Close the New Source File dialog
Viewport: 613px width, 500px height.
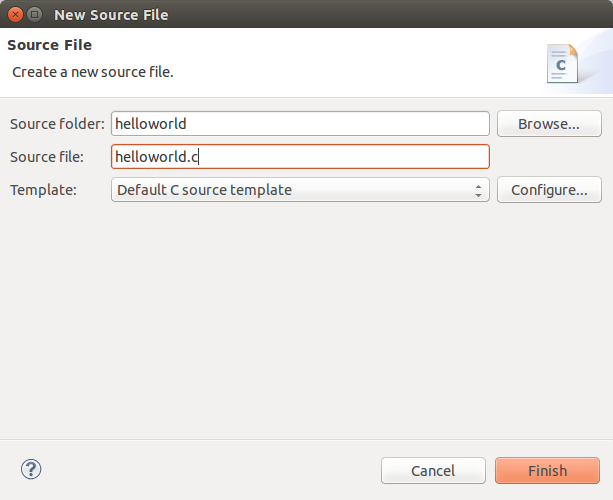tap(15, 15)
